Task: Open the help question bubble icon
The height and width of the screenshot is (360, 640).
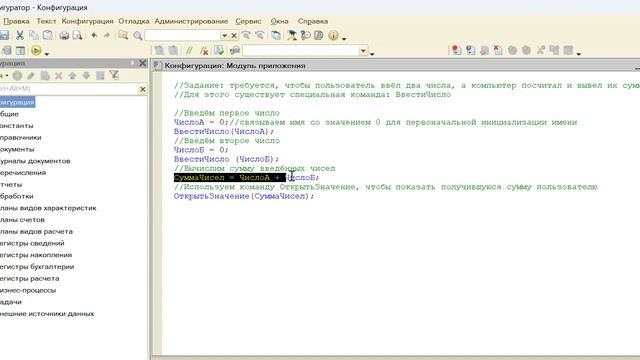Action: tap(305, 36)
